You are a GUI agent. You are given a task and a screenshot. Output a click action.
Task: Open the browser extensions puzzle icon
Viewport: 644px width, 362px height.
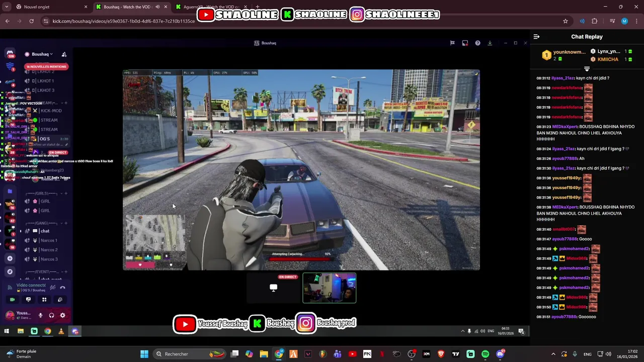click(595, 21)
